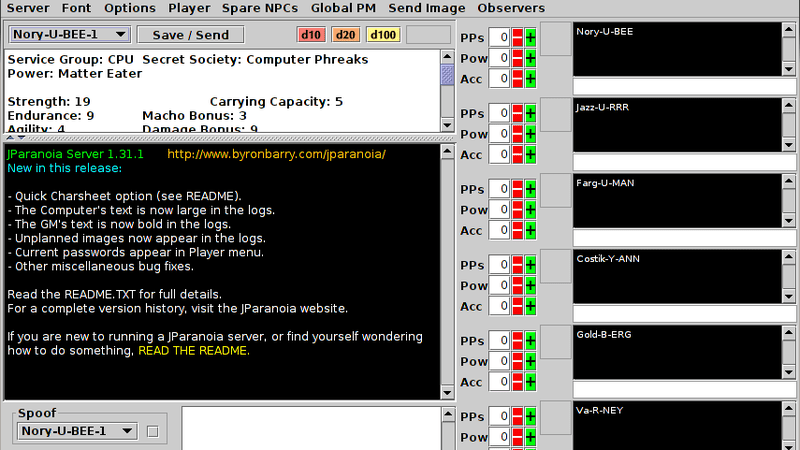The image size is (800, 450).
Task: Click the server log scrollbar down arrow
Action: [447, 392]
